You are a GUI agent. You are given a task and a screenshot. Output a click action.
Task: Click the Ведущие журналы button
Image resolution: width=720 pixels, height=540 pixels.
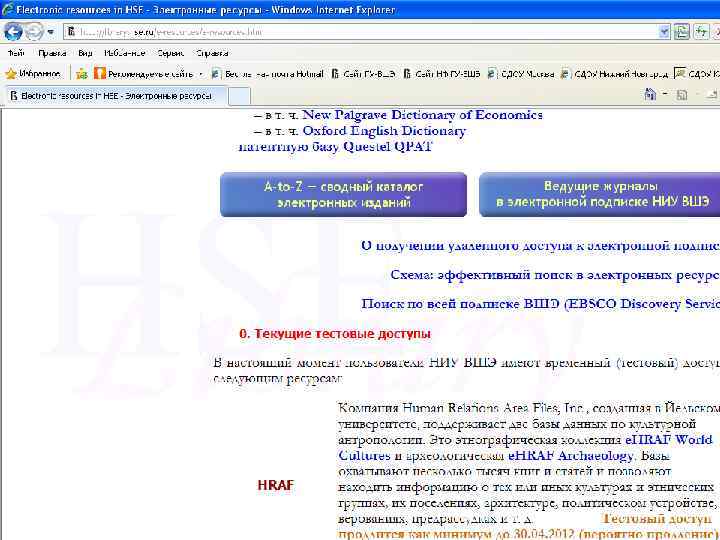[x=600, y=194]
